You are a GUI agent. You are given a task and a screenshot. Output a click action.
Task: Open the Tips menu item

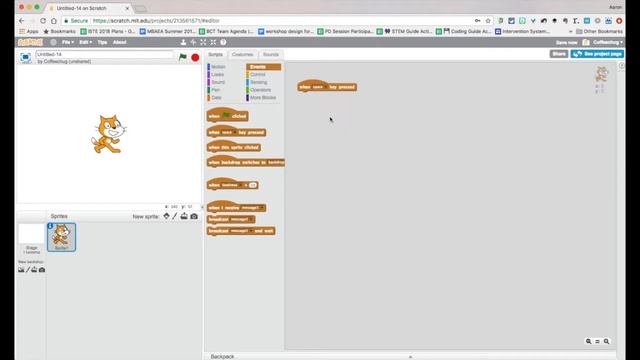(x=102, y=42)
